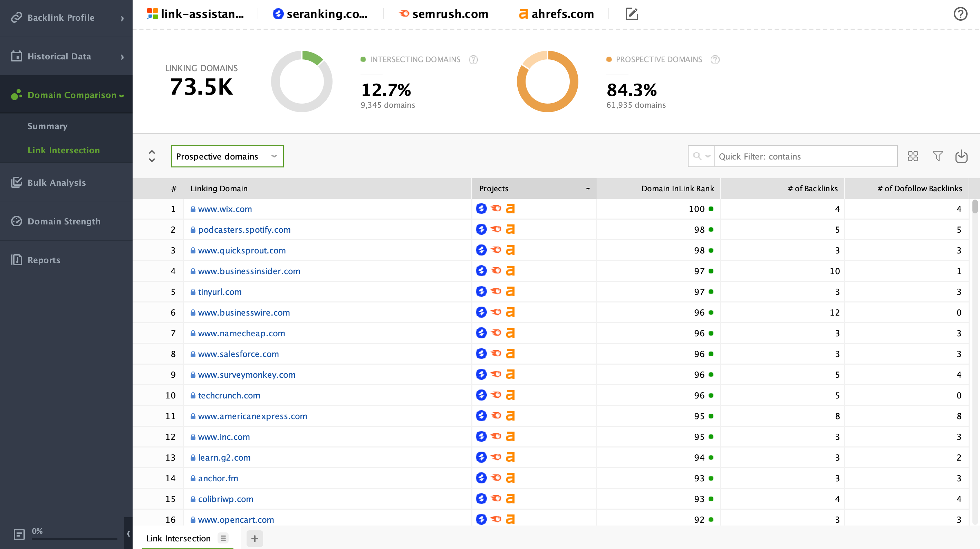This screenshot has width=980, height=549.
Task: Click seranking icon in techcrunch.com row
Action: tap(481, 395)
